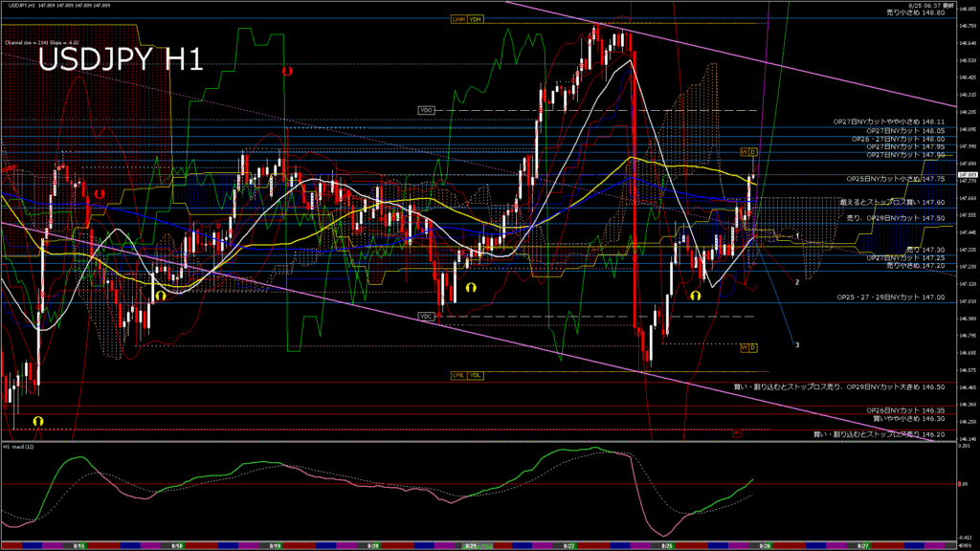Click the current price tag 147.809
The height and width of the screenshot is (551, 980).
tap(966, 176)
